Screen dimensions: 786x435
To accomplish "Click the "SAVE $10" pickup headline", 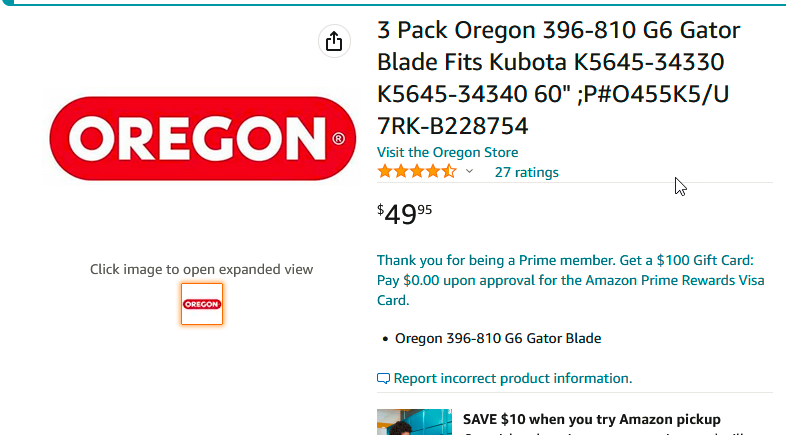I will (x=591, y=420).
